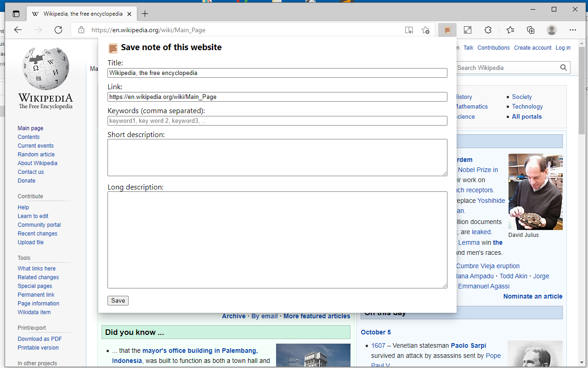
Task: Open the tab actions menu icon
Action: (16, 13)
